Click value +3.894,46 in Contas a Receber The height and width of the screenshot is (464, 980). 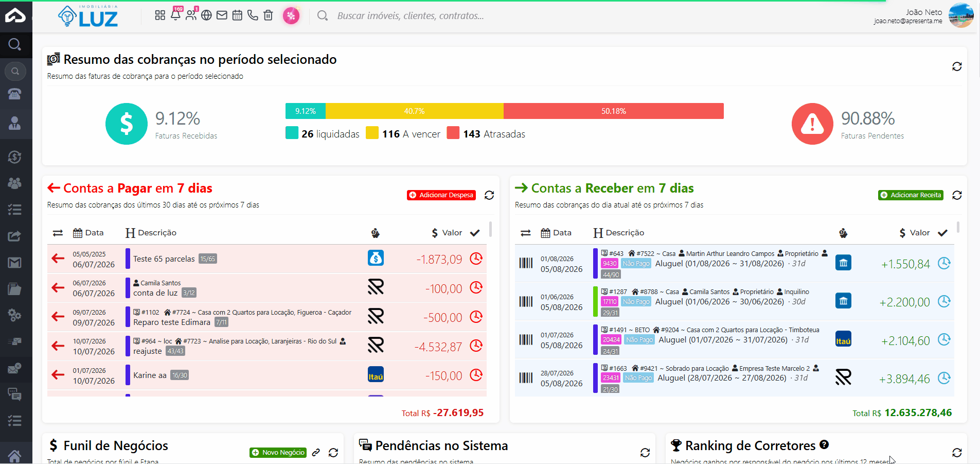pos(904,379)
